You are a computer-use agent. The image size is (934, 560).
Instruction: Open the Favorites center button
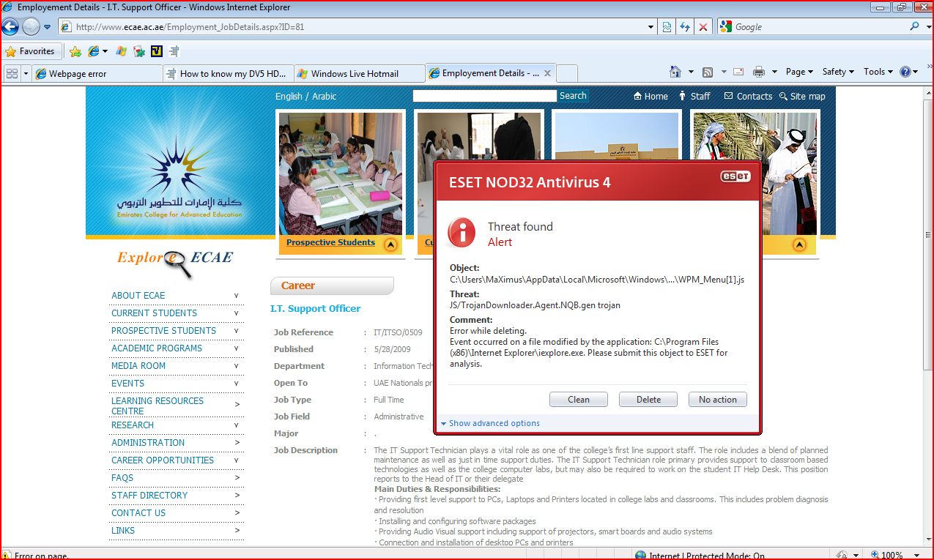31,51
